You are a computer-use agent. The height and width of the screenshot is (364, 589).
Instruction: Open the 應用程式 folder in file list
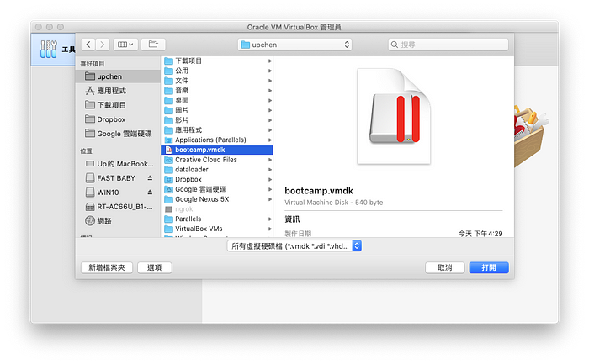pyautogui.click(x=217, y=129)
